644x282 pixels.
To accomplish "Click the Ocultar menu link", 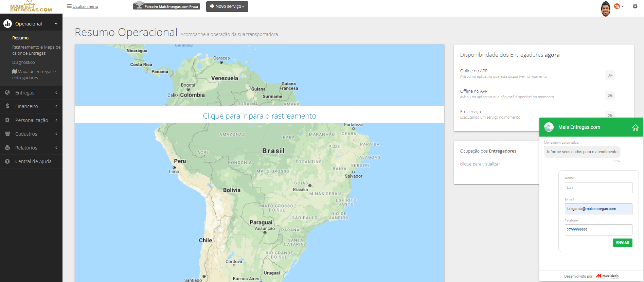I will click(85, 6).
